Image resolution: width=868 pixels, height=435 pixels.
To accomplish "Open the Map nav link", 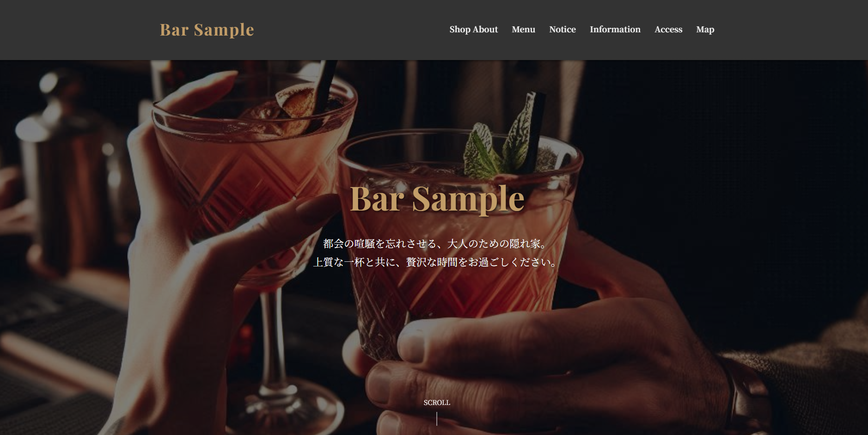I will [705, 30].
